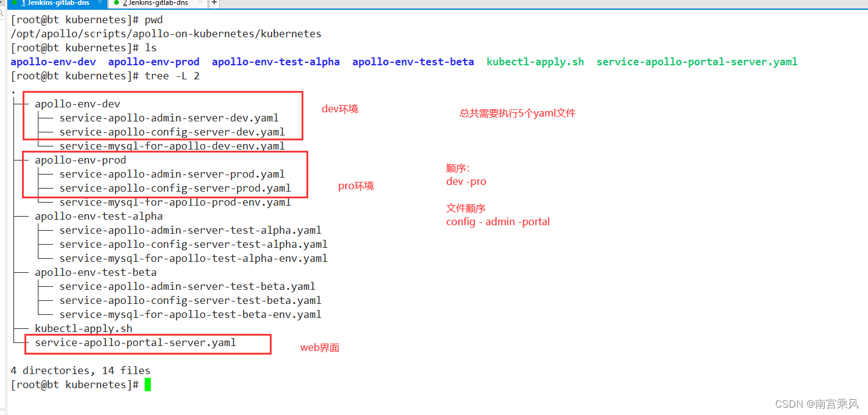The height and width of the screenshot is (415, 868).
Task: Close the second Jenkins-gitlab-dns tab
Action: 200,2
